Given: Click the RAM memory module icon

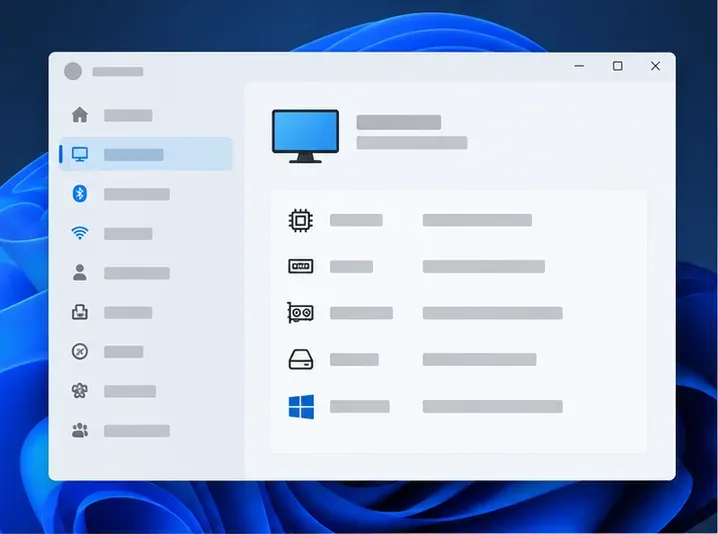Looking at the screenshot, I should [x=301, y=266].
